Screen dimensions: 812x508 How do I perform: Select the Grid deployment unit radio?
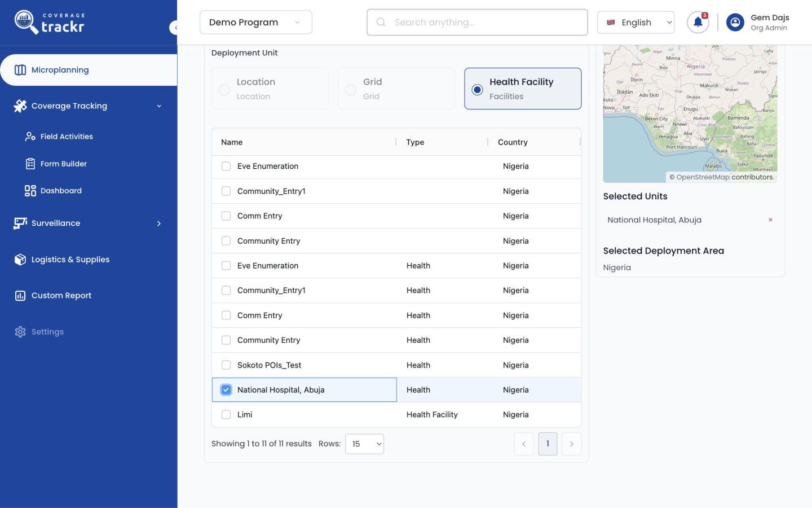point(351,90)
